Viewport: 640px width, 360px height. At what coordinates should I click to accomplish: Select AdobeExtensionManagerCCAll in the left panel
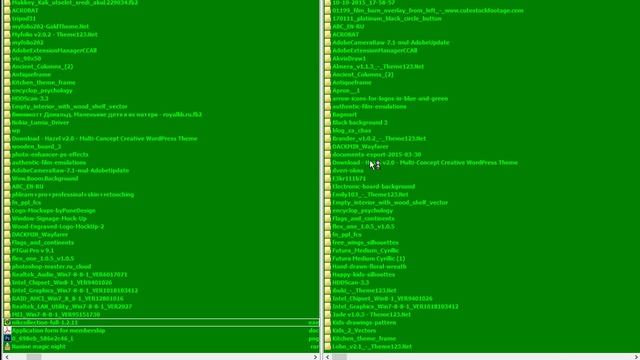54,51
